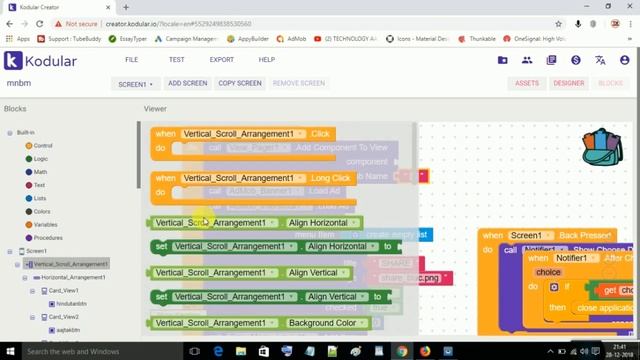Screen dimensions: 640x360
Task: Click the REMOVE SCREEN button
Action: pyautogui.click(x=299, y=83)
